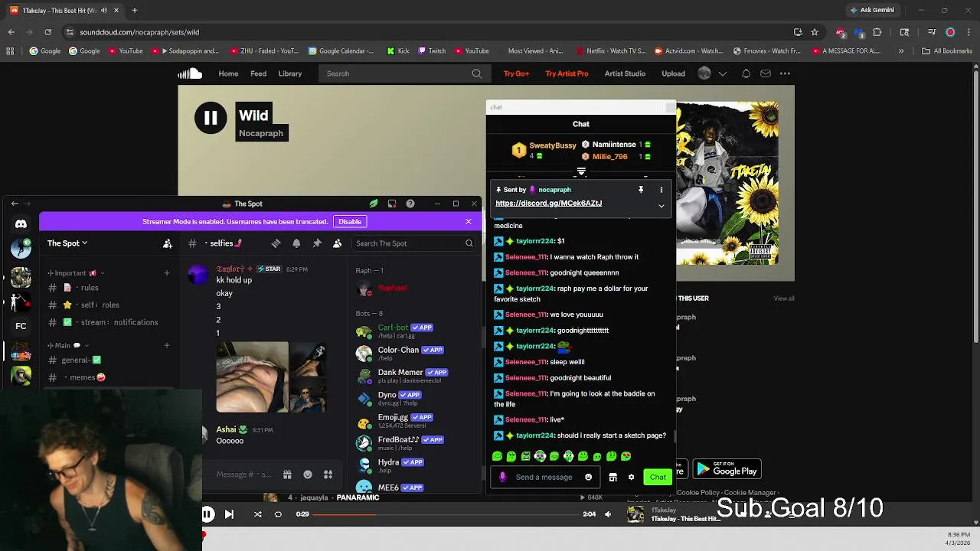
Task: Pause the Wild playlist with the big button
Action: click(x=211, y=118)
